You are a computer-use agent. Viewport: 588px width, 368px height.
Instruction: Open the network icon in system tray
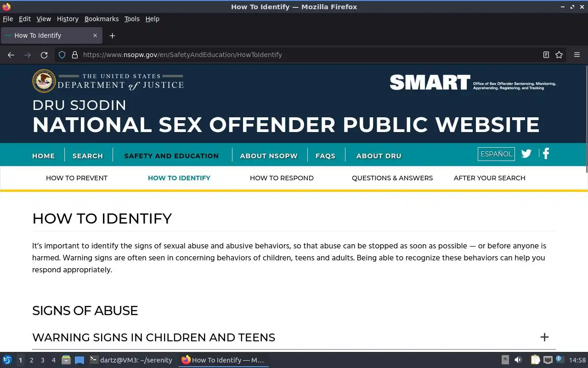pos(548,360)
